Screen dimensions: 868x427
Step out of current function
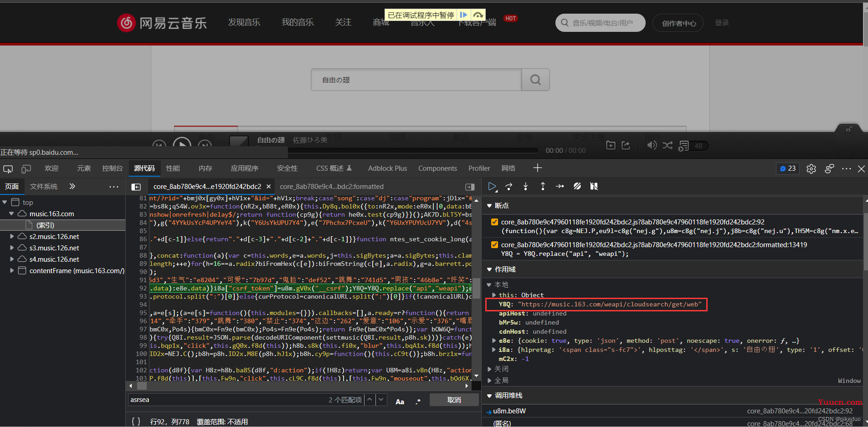(x=543, y=186)
